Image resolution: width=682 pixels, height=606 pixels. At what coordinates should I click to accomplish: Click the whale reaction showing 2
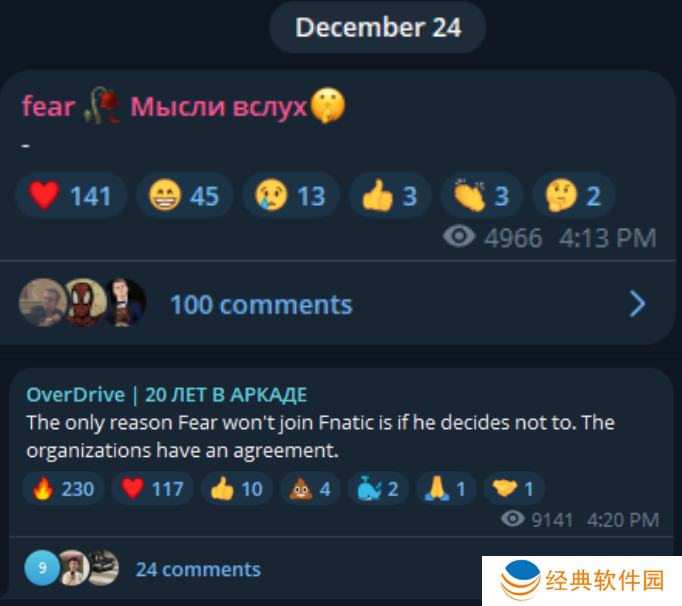(378, 488)
